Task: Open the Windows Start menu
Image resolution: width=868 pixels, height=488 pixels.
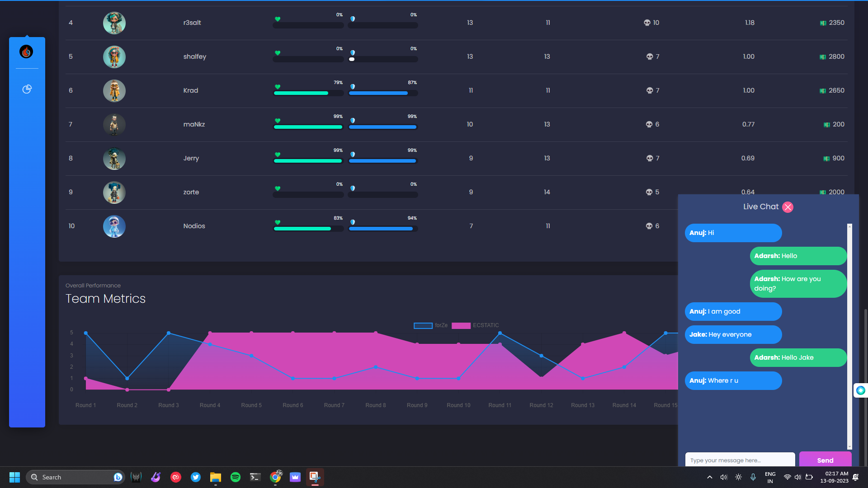Action: tap(14, 477)
